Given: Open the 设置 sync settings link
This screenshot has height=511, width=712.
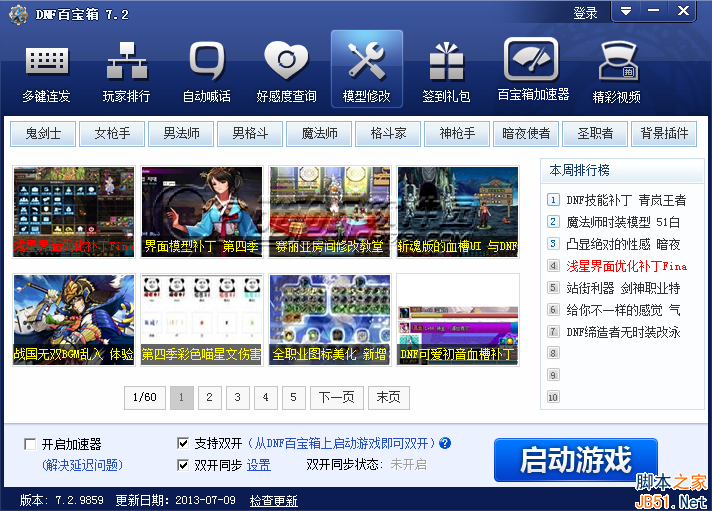Looking at the screenshot, I should point(259,465).
